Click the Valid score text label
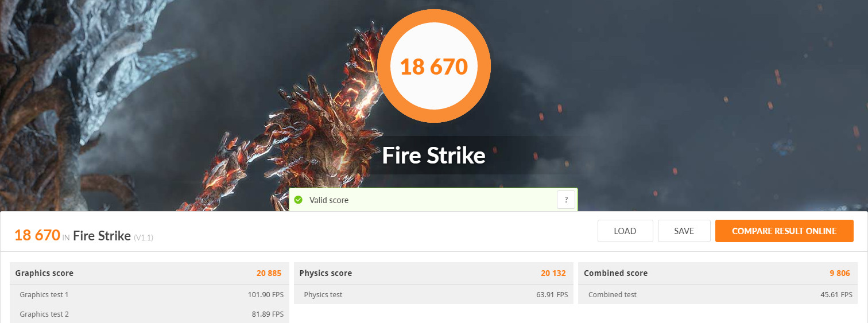 (329, 200)
